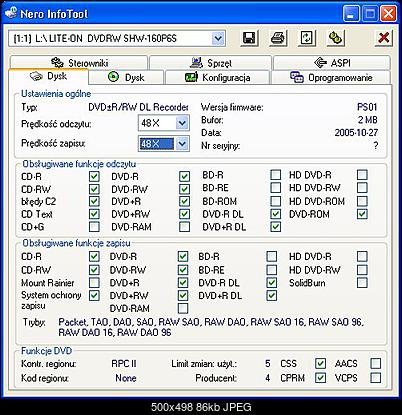Close the Nero InfoTool window

388,14
